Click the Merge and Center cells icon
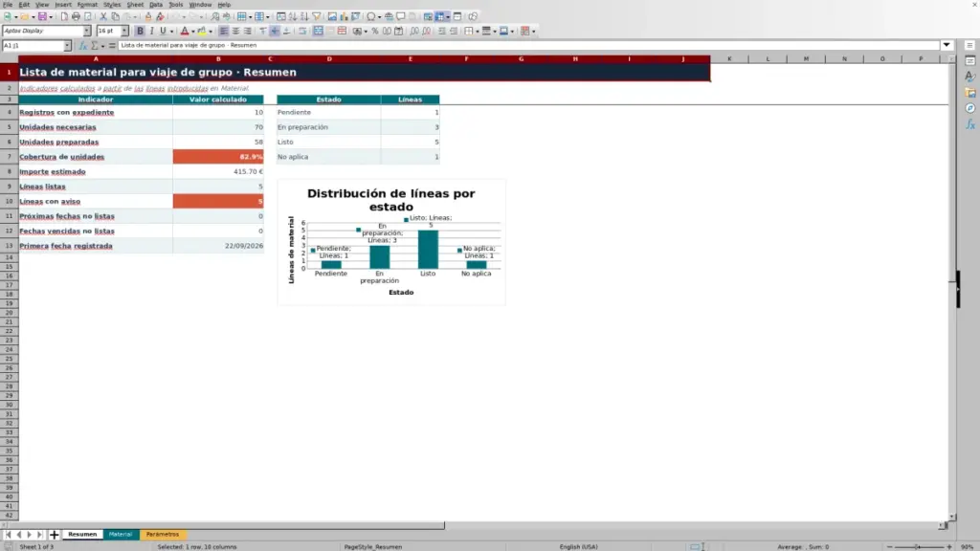 [x=318, y=31]
